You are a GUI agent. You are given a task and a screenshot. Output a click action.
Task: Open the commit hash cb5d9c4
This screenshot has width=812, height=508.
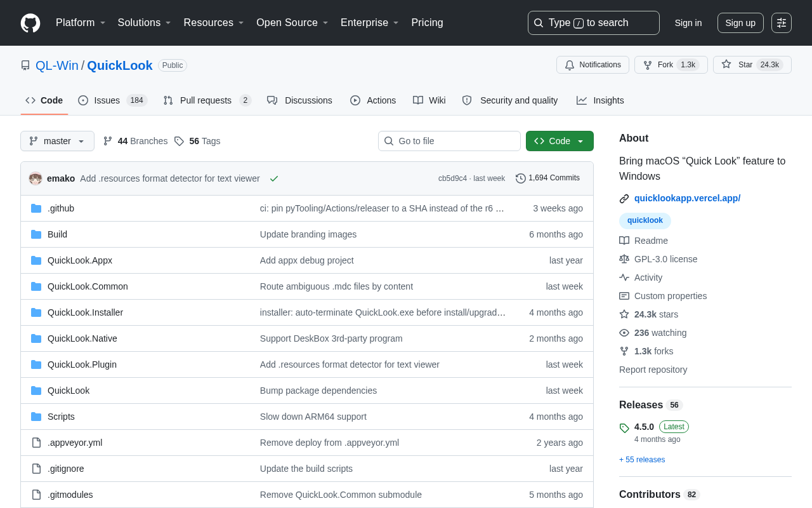[x=452, y=178]
